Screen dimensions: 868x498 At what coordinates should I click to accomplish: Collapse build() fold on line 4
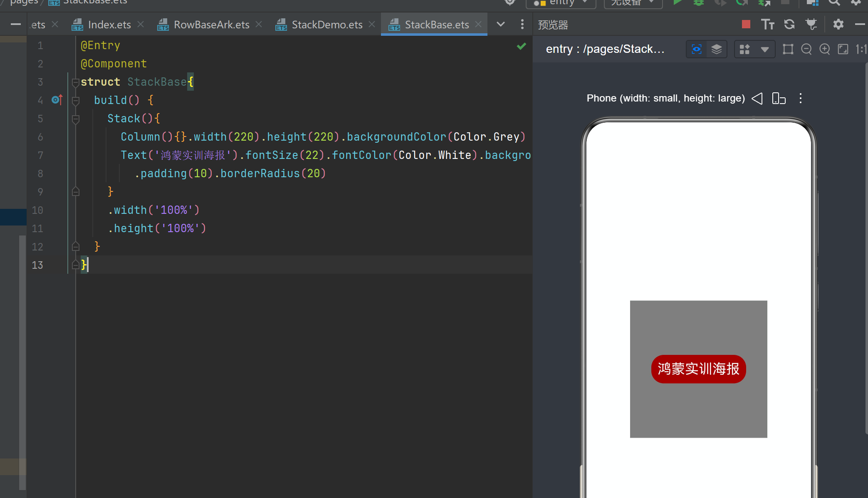point(76,101)
